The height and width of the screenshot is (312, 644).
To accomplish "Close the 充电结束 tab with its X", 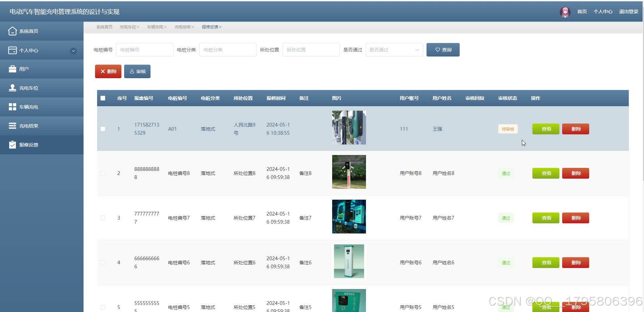I will [193, 27].
